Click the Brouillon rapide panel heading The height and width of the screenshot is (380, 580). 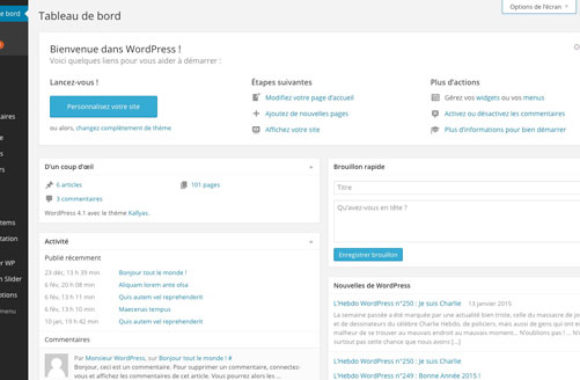359,167
